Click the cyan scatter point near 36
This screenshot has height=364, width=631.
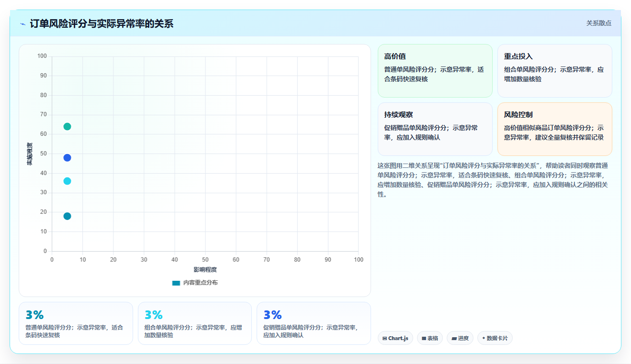click(x=67, y=181)
